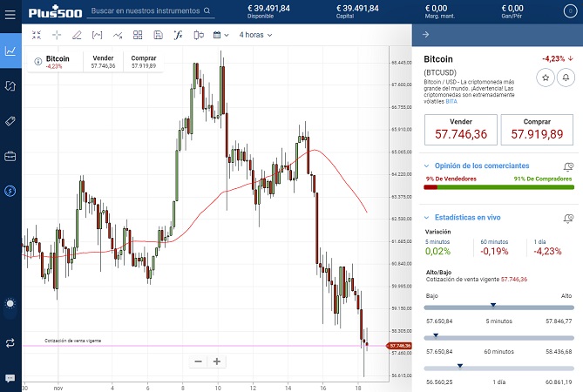Collapse chart with the fullscreen arrows icon

[x=37, y=35]
